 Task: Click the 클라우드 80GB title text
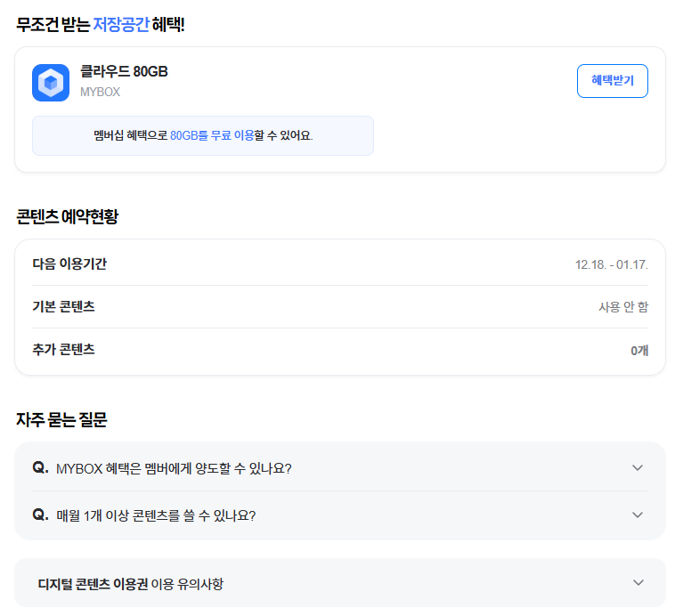click(124, 71)
